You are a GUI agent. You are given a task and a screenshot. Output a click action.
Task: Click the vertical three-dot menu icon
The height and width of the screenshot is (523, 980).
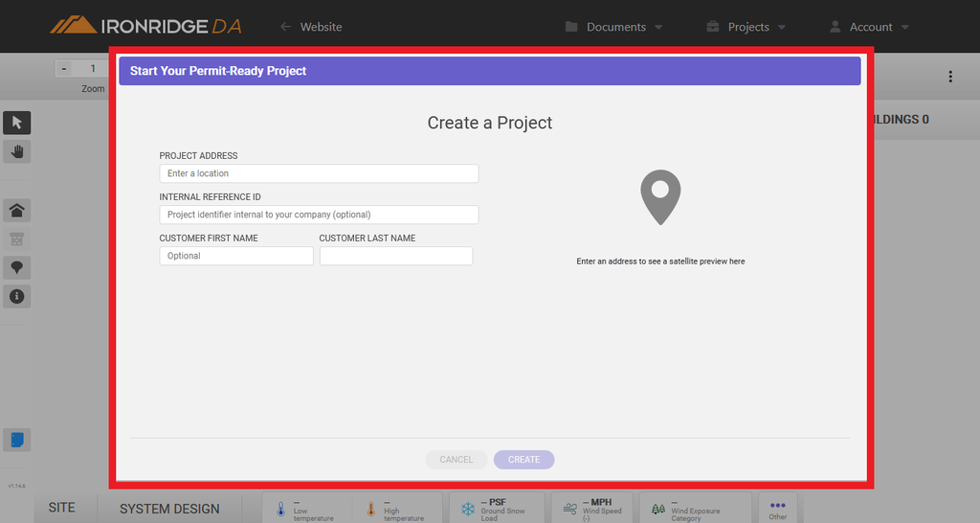tap(950, 77)
